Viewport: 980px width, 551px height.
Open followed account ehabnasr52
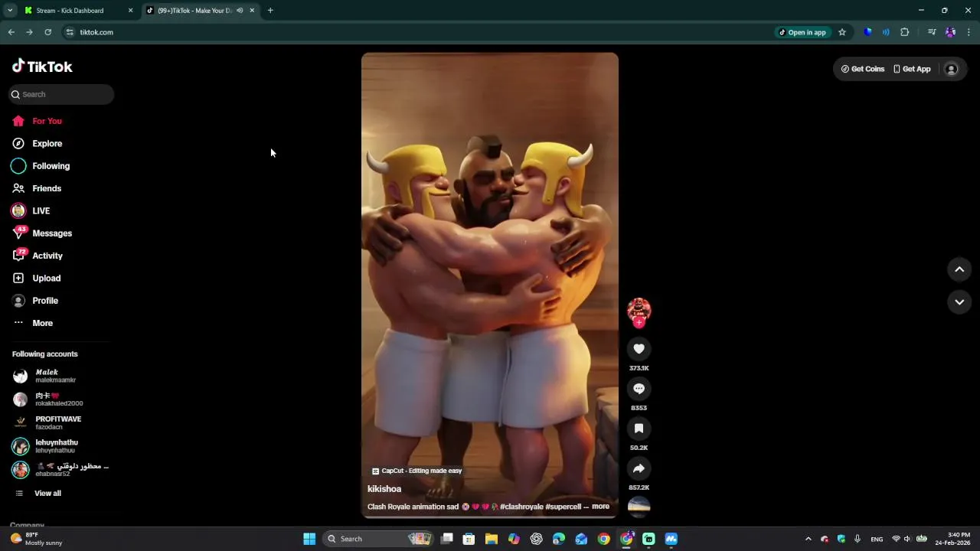pos(61,469)
